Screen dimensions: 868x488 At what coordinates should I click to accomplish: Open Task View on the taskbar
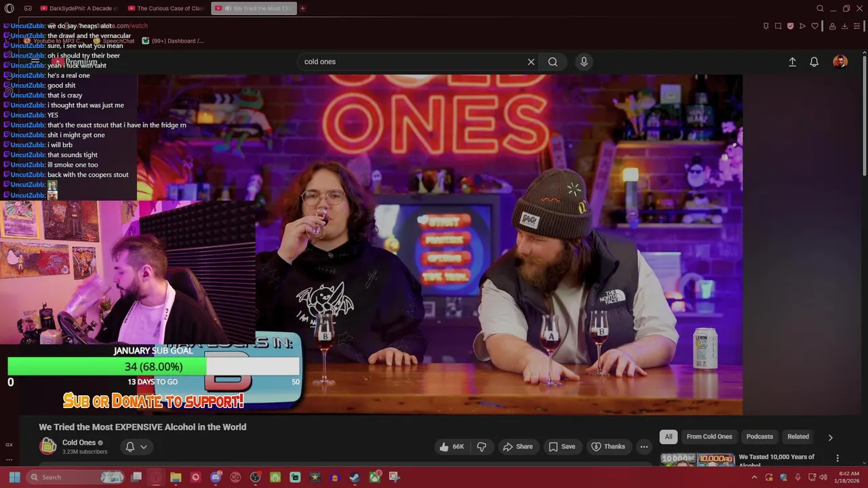pyautogui.click(x=136, y=477)
